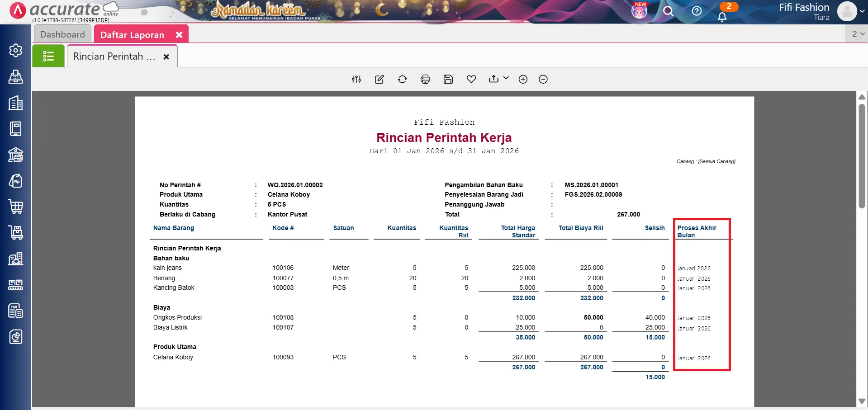This screenshot has height=410, width=868.
Task: Close the Rincian Perintah report sub-tab
Action: 166,57
